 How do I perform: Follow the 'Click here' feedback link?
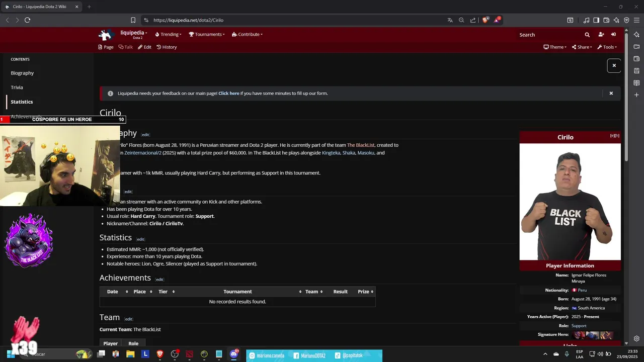[229, 93]
